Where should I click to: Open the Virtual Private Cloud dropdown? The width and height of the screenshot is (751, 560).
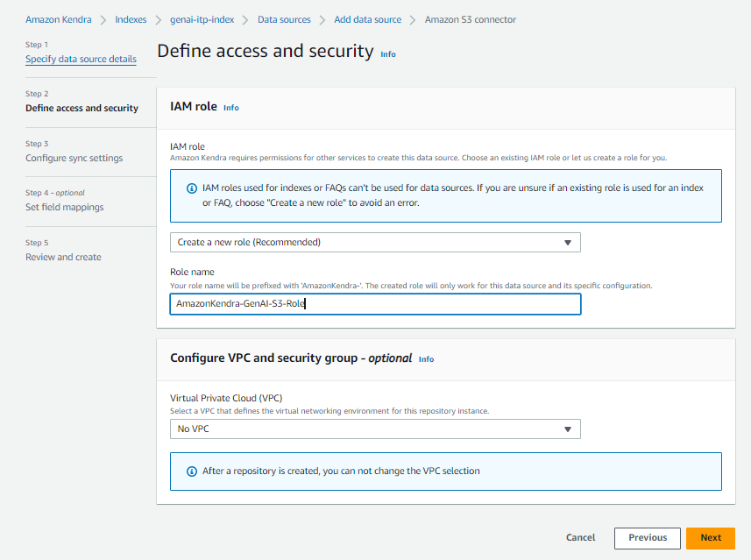point(374,429)
